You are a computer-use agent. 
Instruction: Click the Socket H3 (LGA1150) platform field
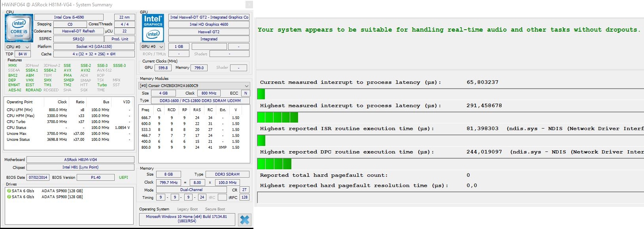(x=94, y=46)
